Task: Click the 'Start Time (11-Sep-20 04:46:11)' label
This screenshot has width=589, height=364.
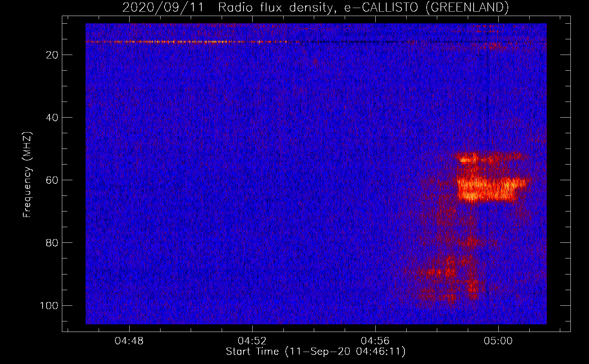Action: (x=316, y=352)
